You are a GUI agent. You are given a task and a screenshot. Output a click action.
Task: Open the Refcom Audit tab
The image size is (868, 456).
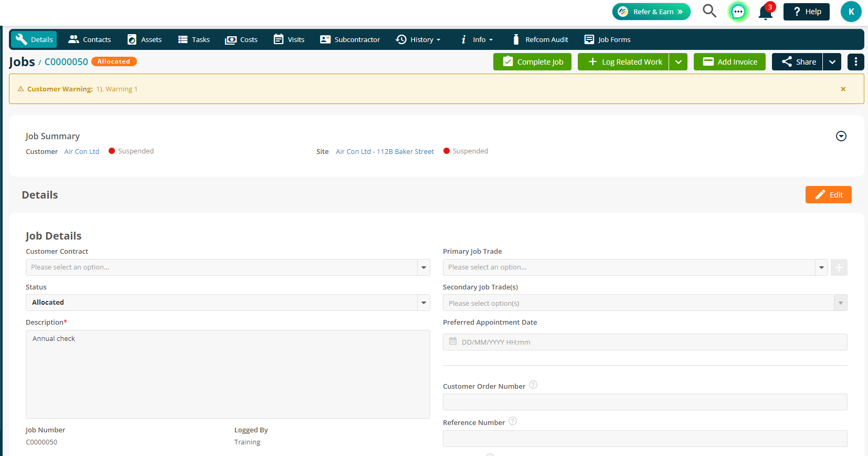point(541,39)
